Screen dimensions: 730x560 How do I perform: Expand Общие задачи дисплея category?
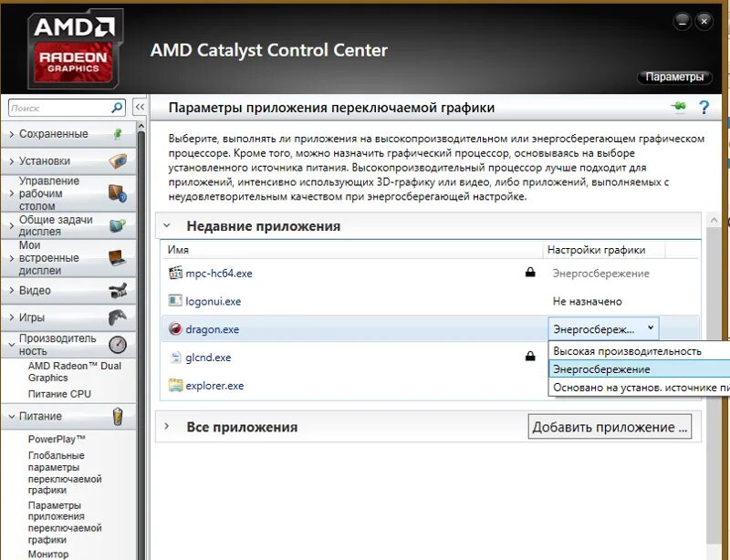pos(12,225)
